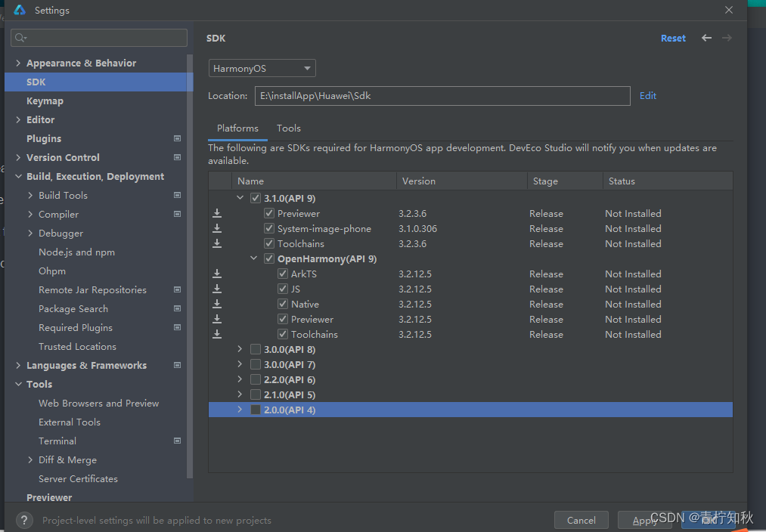Click project-level icon beside Remote Jar Repositories
The width and height of the screenshot is (766, 532).
178,289
